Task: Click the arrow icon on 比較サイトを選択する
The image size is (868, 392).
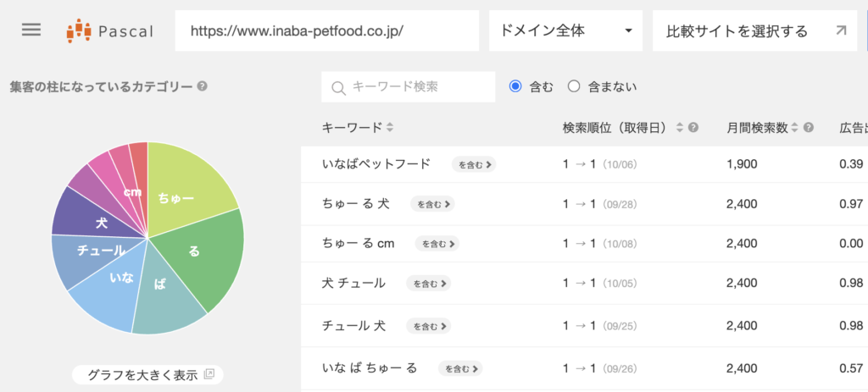Action: [840, 30]
